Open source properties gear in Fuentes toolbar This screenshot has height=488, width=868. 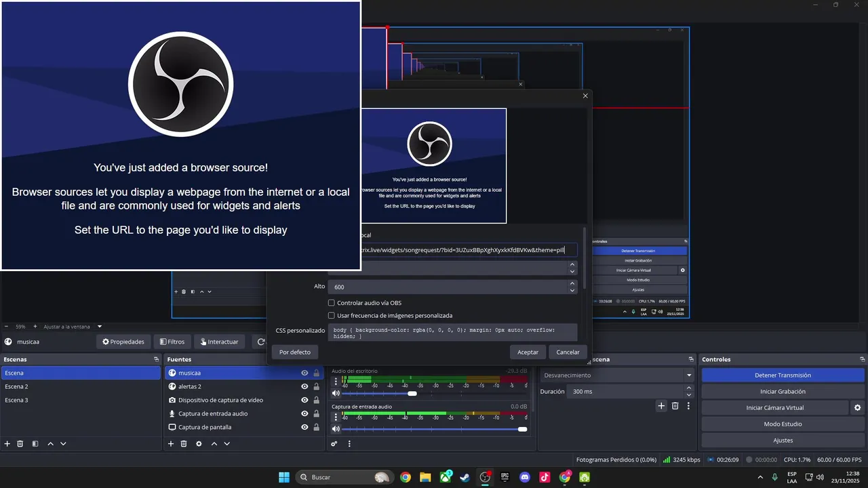click(x=199, y=443)
